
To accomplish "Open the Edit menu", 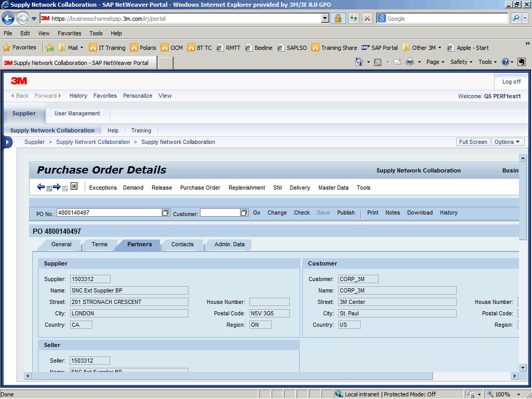I will 25,33.
